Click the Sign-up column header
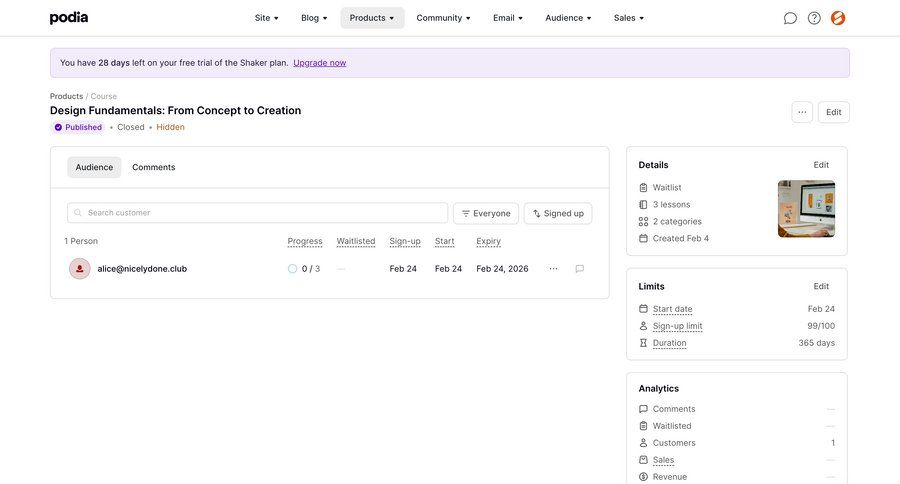This screenshot has height=484, width=900. click(405, 241)
